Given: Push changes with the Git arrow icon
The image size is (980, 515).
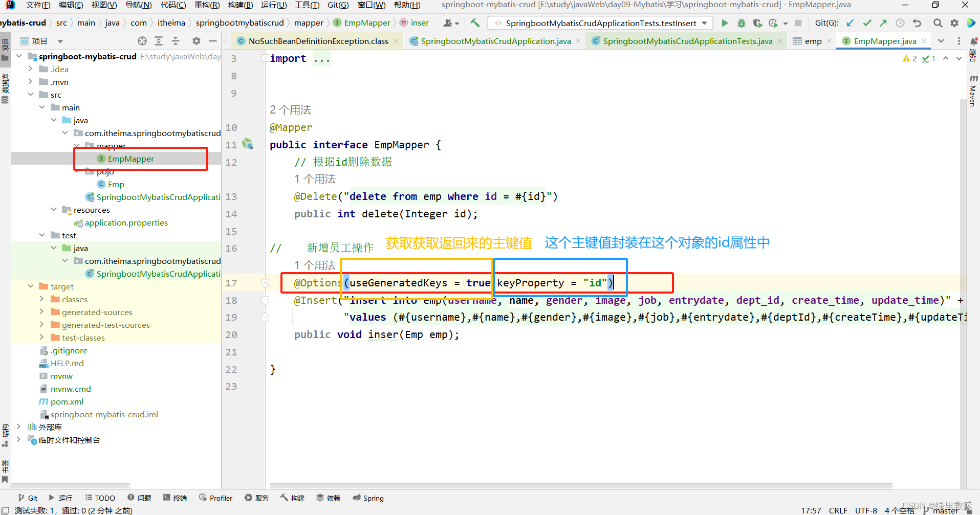Looking at the screenshot, I should (x=882, y=23).
